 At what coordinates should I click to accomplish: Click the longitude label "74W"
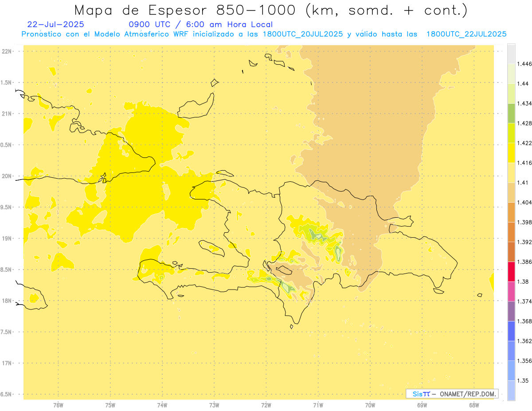click(x=162, y=405)
